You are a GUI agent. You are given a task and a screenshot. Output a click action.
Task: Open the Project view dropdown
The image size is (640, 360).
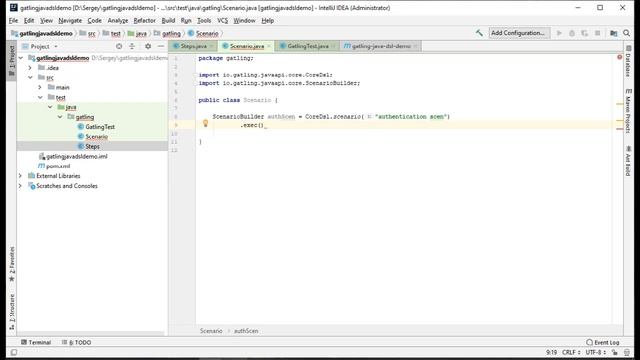[40, 47]
